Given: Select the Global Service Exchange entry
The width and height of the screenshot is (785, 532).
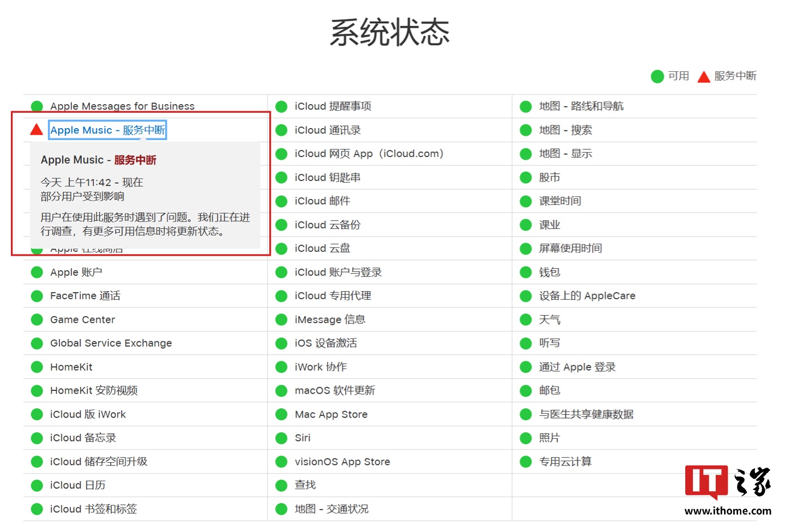Looking at the screenshot, I should (x=111, y=343).
